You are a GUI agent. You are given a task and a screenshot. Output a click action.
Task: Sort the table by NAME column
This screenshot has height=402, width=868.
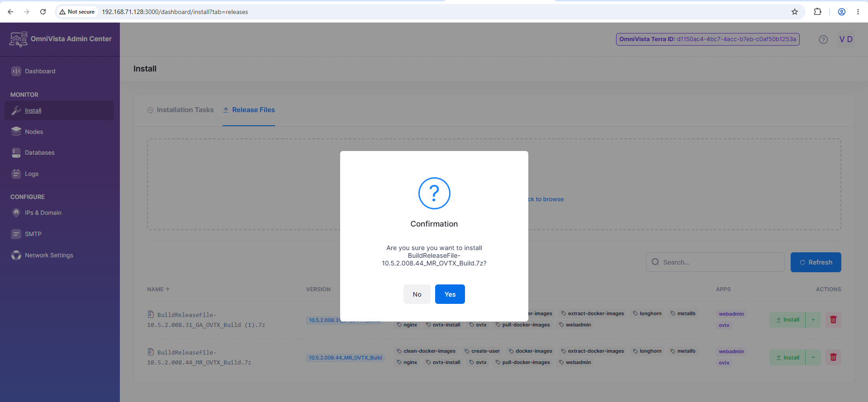[x=158, y=289]
